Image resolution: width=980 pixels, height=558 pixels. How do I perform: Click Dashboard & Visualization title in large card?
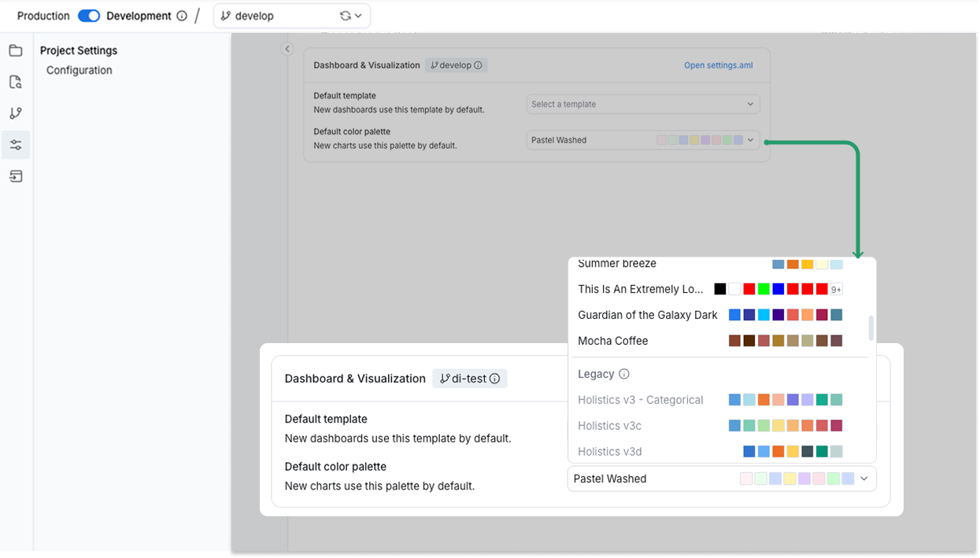tap(355, 379)
